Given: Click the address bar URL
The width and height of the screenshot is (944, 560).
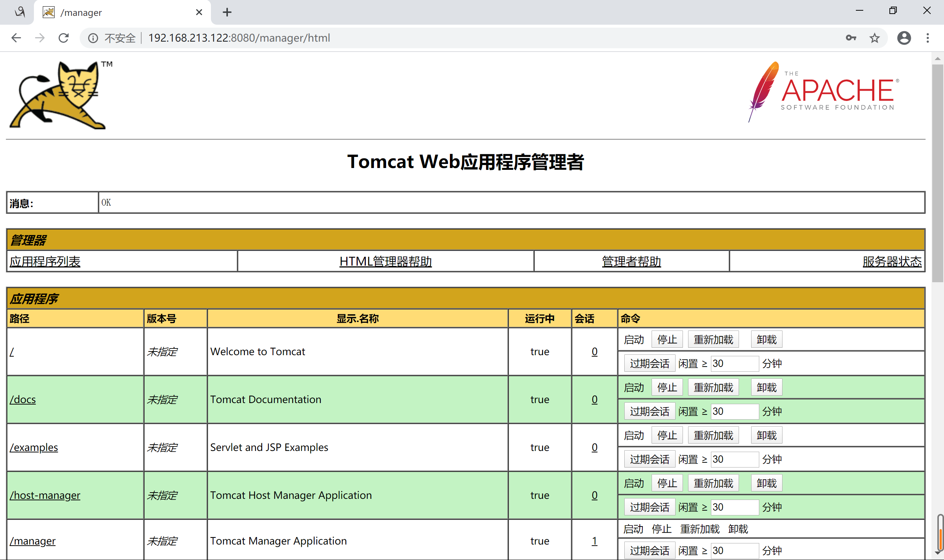Looking at the screenshot, I should [239, 38].
